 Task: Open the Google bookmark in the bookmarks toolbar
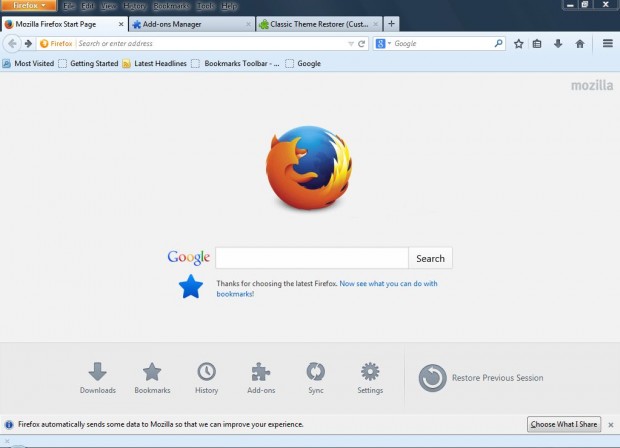303,63
